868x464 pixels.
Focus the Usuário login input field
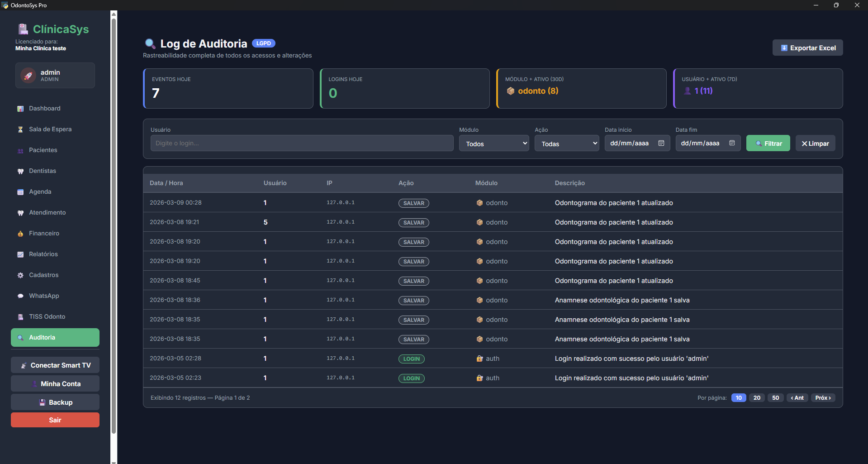(302, 143)
